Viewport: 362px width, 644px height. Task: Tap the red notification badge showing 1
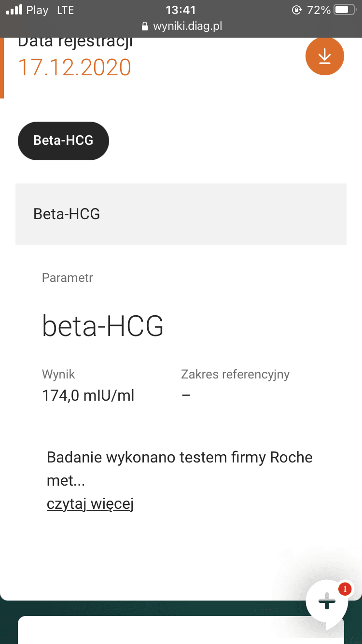click(345, 589)
